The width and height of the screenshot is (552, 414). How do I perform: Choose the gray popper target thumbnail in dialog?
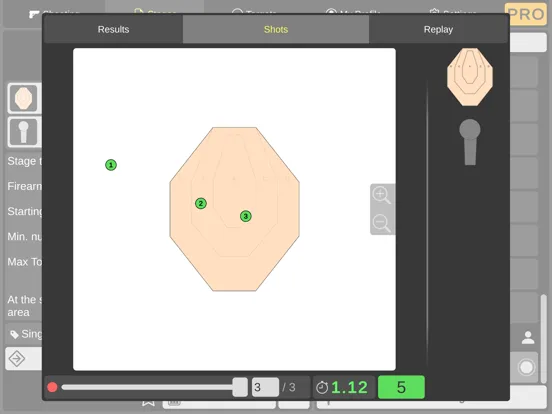tap(470, 142)
